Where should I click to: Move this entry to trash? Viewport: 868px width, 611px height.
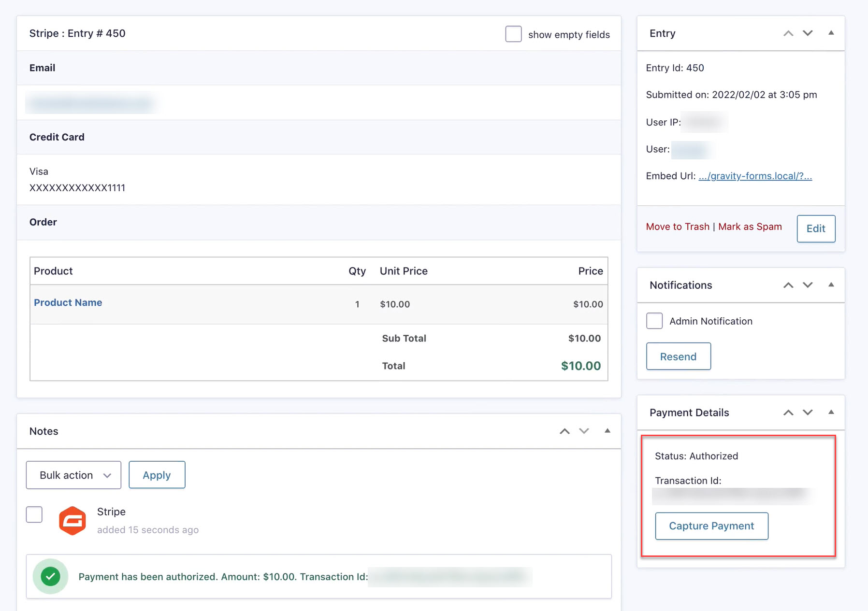[x=678, y=227]
